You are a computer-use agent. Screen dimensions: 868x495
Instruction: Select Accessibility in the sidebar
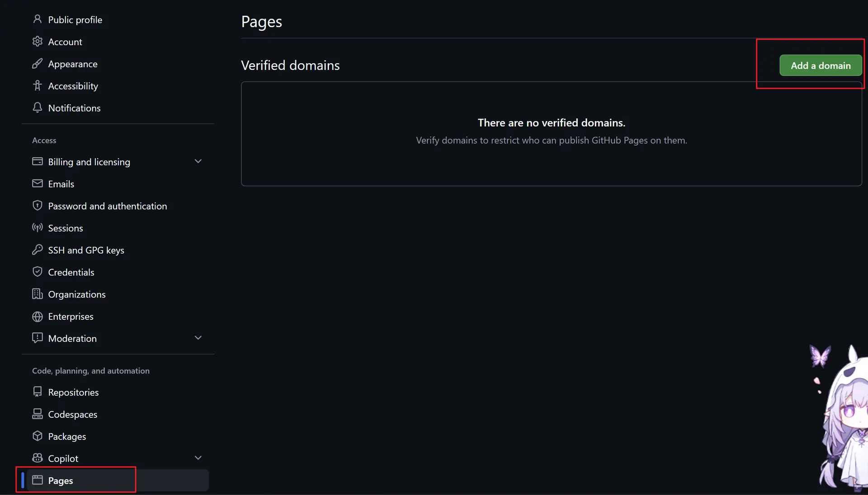tap(118, 86)
